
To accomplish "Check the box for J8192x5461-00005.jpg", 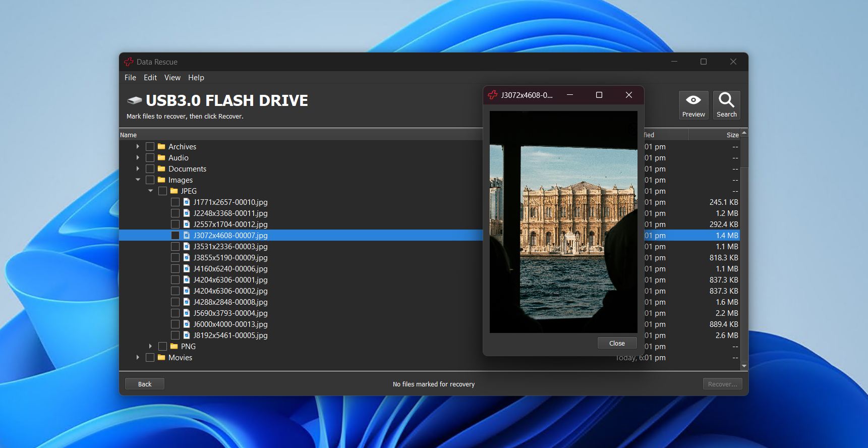I will [175, 335].
